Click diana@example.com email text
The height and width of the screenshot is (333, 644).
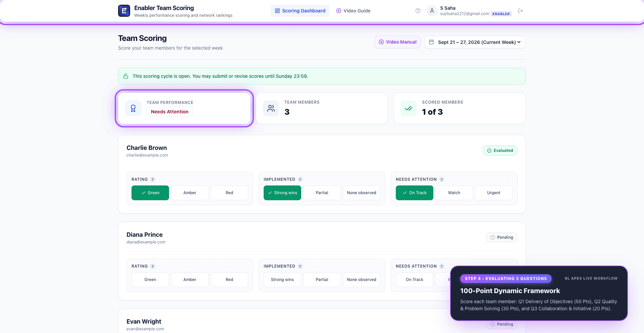(x=146, y=242)
